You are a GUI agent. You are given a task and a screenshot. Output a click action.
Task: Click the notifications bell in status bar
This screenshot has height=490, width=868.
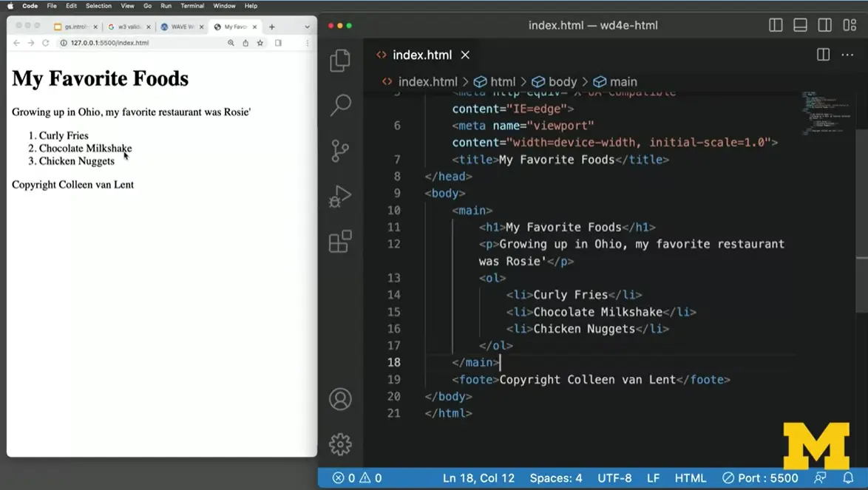point(848,478)
